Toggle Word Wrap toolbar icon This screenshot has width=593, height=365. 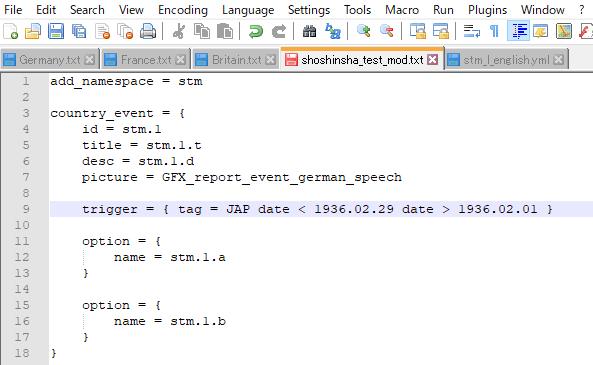(472, 31)
